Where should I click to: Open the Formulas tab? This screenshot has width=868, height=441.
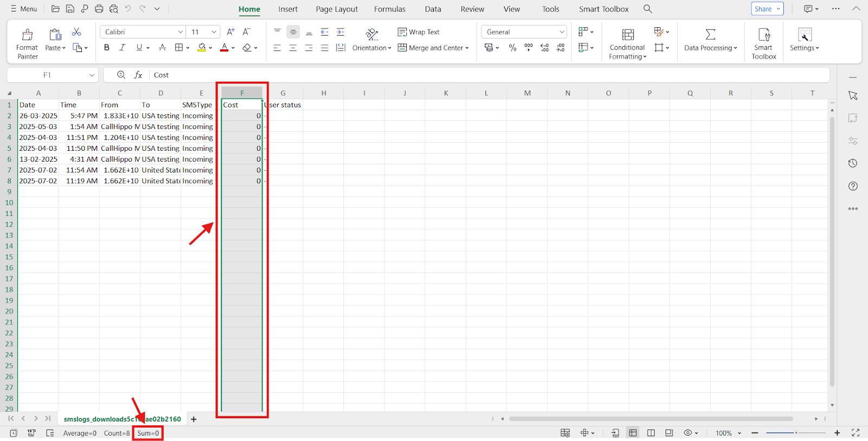pyautogui.click(x=390, y=9)
